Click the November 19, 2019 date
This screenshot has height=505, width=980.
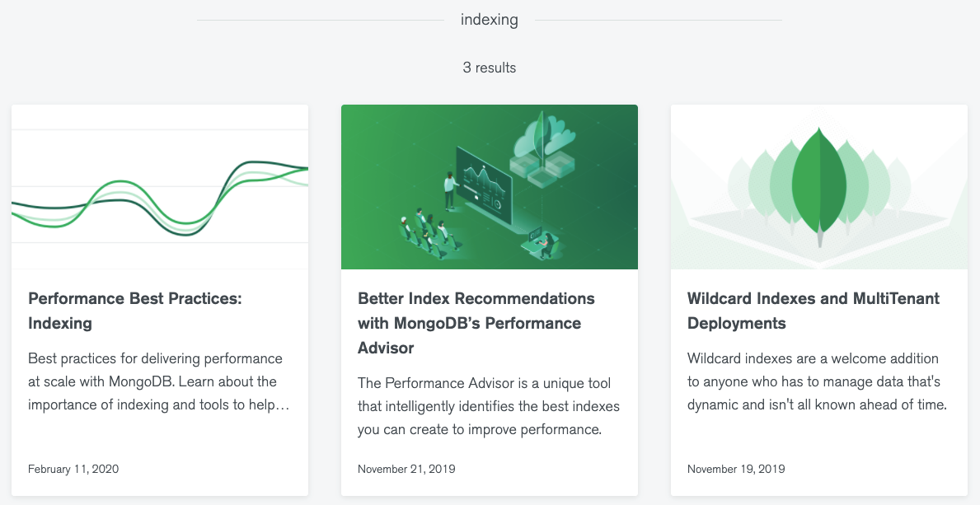[x=736, y=469]
